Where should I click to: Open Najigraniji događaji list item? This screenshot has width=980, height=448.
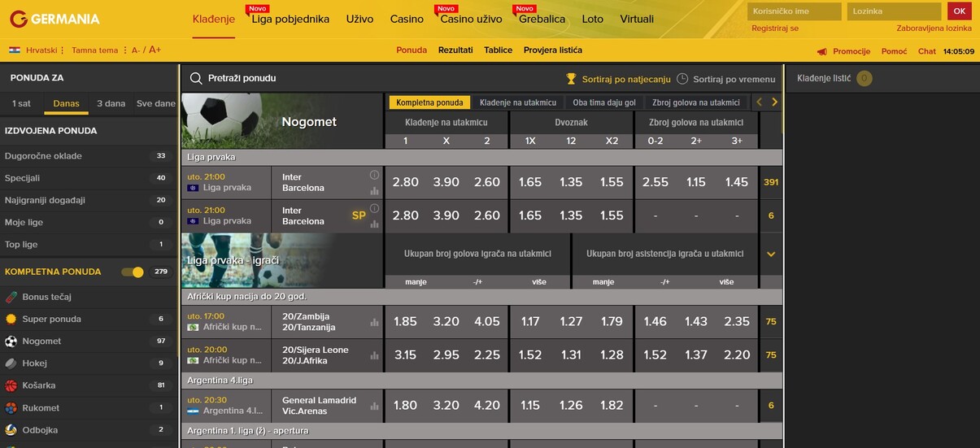coord(89,200)
